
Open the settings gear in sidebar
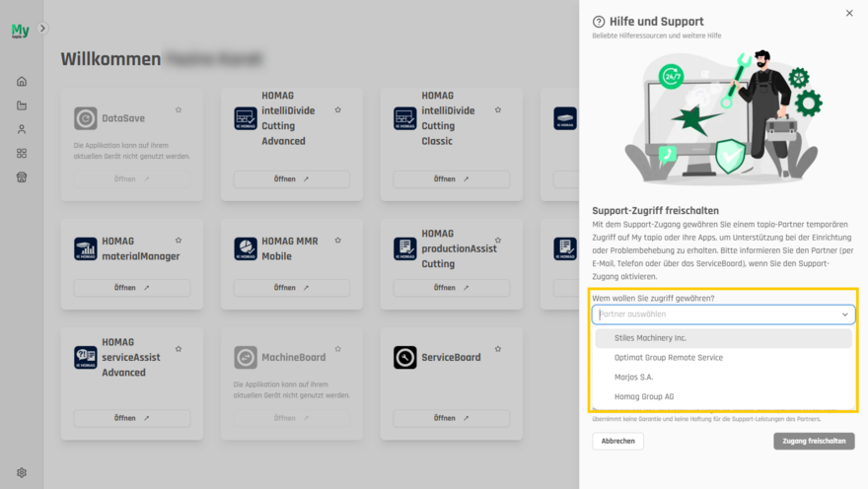[22, 472]
